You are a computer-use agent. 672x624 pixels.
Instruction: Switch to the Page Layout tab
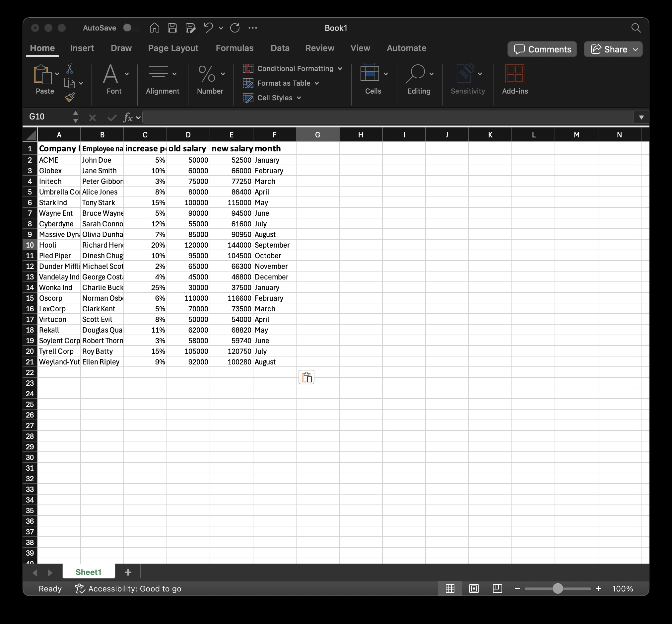173,48
